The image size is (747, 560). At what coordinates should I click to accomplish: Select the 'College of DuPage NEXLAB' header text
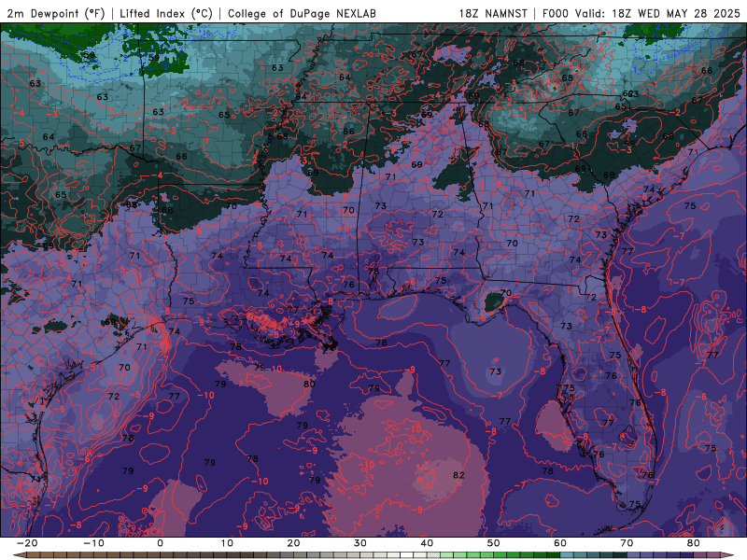tap(302, 13)
